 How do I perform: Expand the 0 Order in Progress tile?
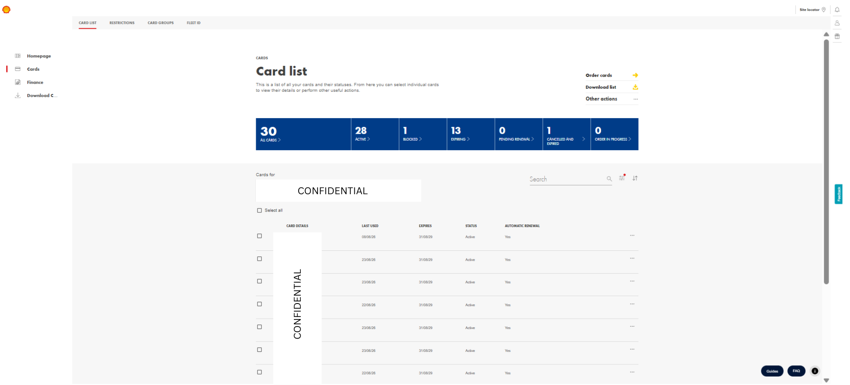tap(615, 134)
